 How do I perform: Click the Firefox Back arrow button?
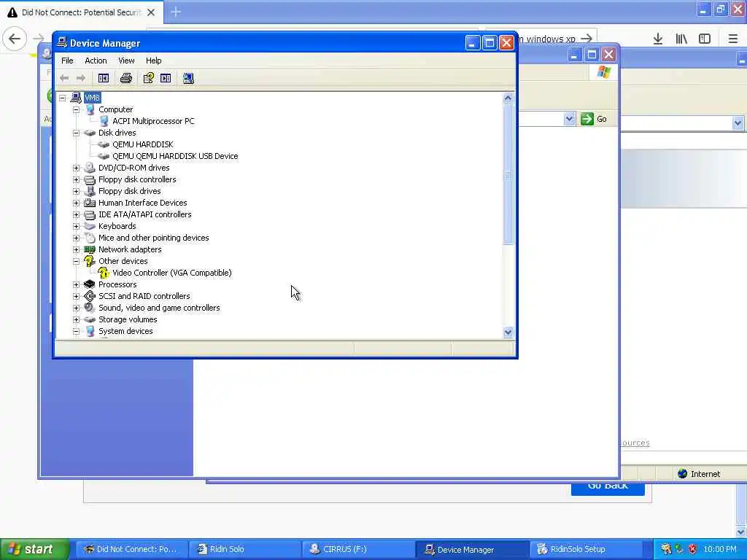[15, 39]
